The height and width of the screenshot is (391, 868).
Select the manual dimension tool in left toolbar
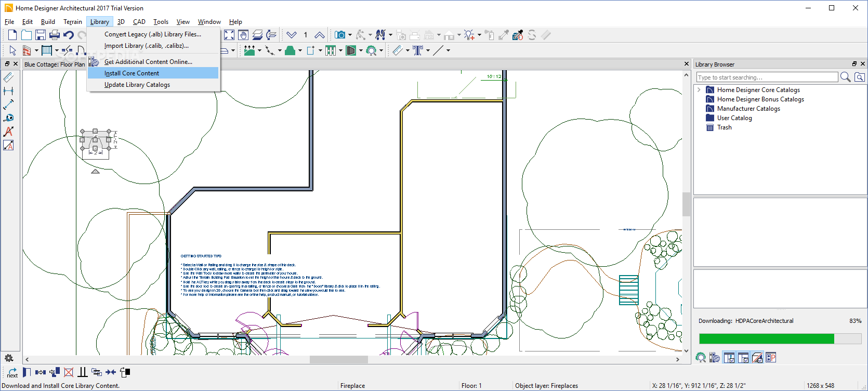click(8, 91)
